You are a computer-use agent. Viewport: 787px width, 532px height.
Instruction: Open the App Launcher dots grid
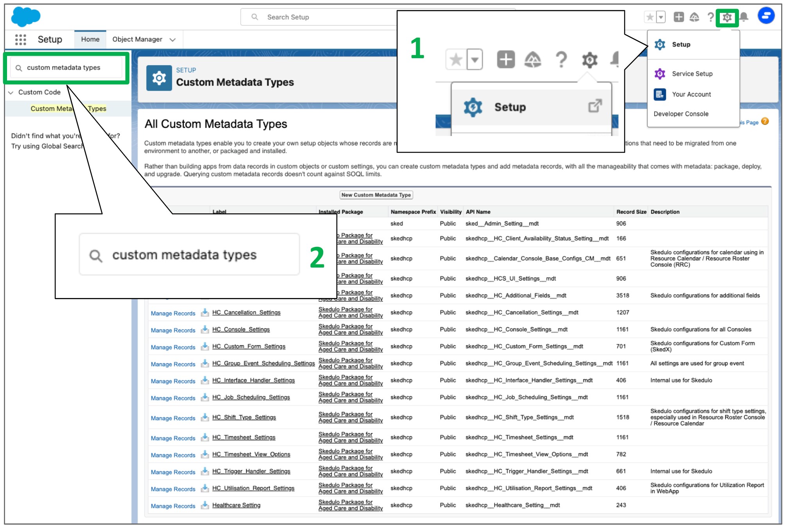point(20,39)
